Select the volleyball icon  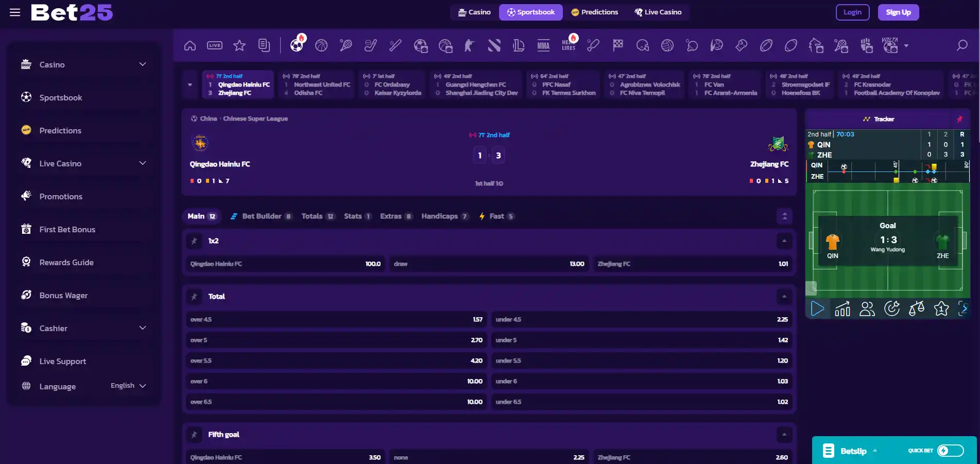click(667, 46)
